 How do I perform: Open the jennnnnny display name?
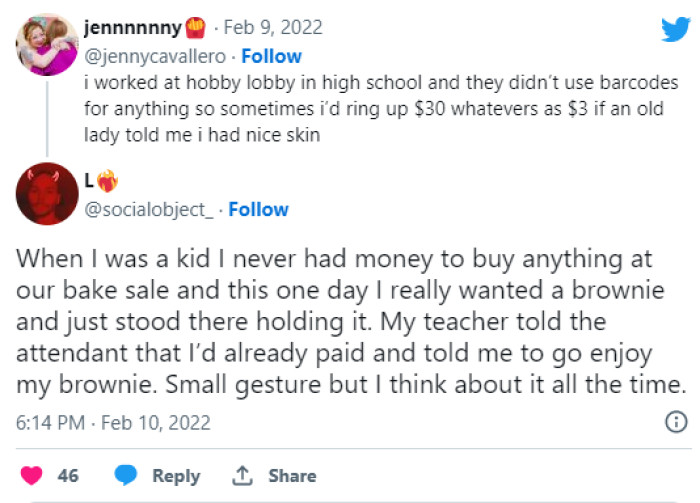(142, 29)
